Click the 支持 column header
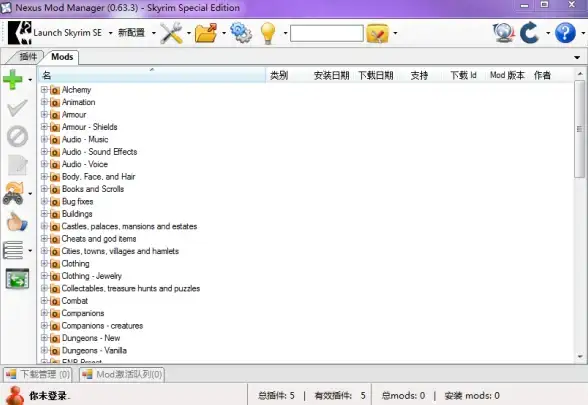Viewport: 588px width, 405px height. click(419, 75)
